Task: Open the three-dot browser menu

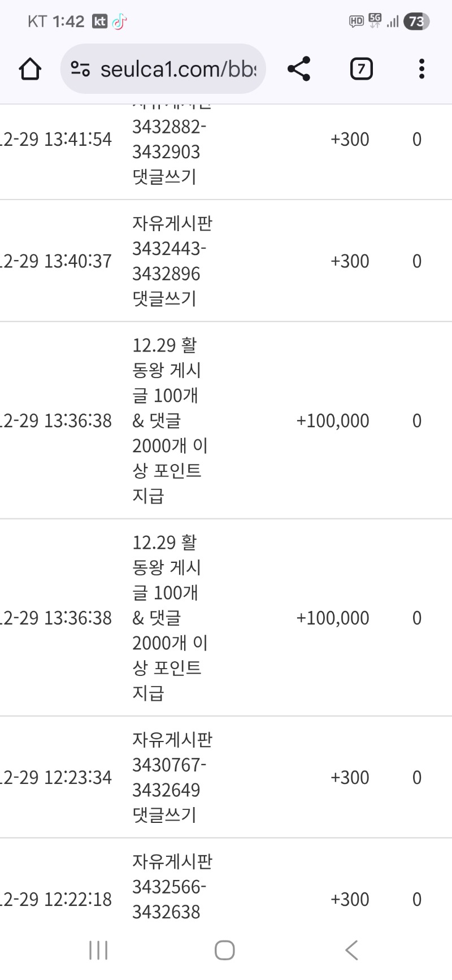Action: [421, 69]
